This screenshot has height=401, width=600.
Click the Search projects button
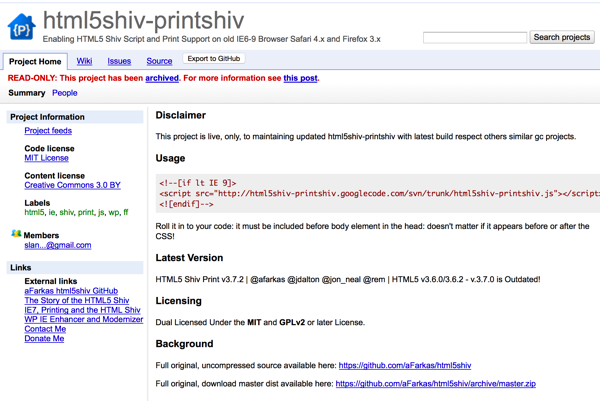(x=562, y=37)
